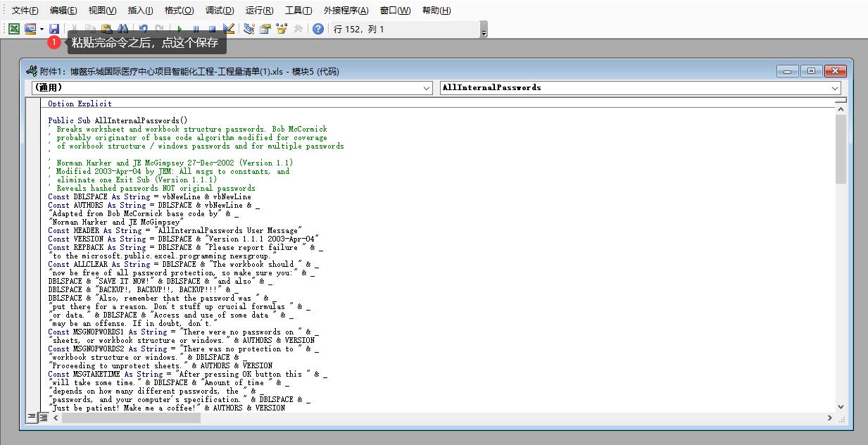The width and height of the screenshot is (868, 445).
Task: Expand the AllInternalPasswords procedure dropdown
Action: (x=835, y=88)
